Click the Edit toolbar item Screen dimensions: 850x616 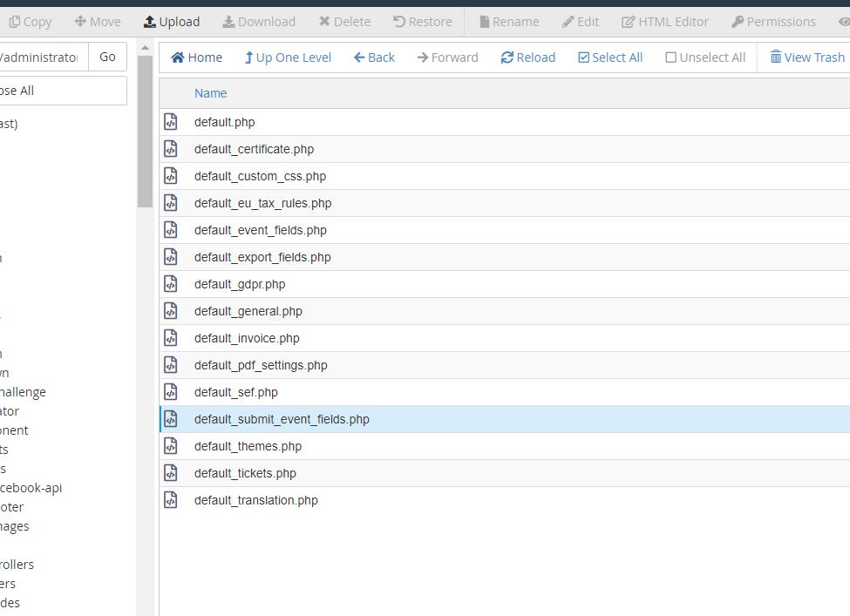[x=581, y=22]
